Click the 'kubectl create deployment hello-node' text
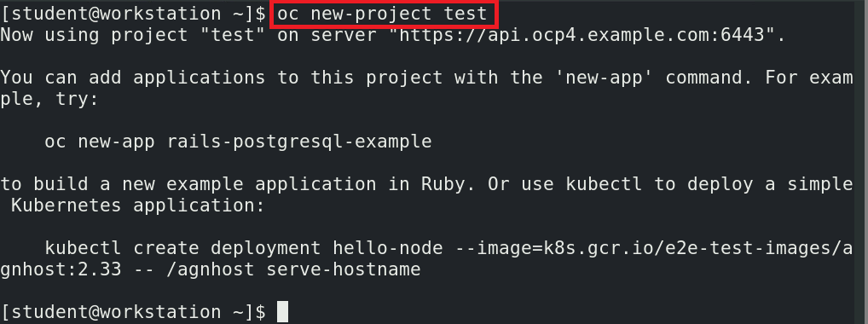Screen dimensions: 868x324 click(x=244, y=248)
